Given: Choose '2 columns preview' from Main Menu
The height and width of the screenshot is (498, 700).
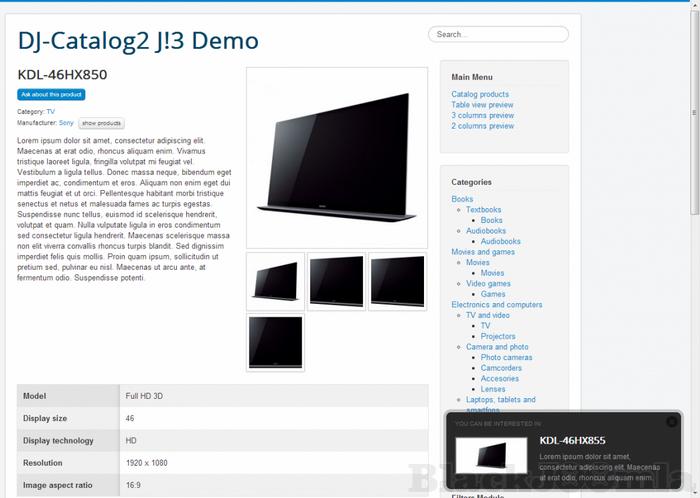Looking at the screenshot, I should pos(482,127).
